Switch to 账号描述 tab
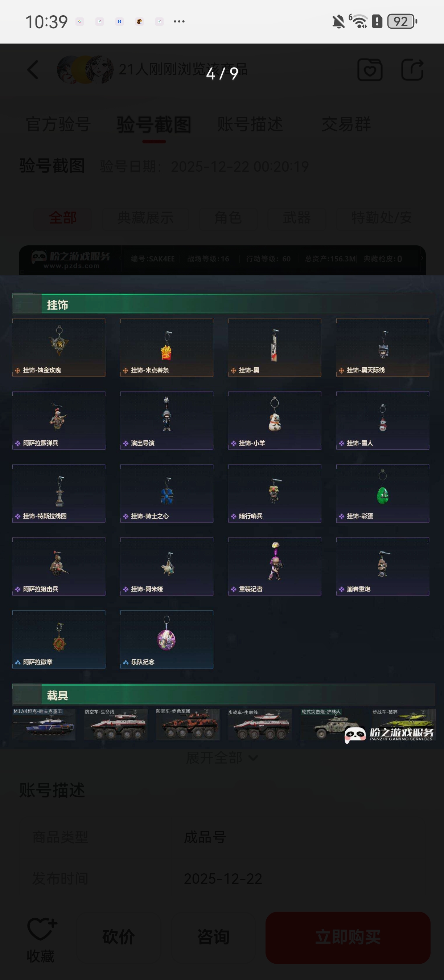This screenshot has width=444, height=980. [250, 124]
